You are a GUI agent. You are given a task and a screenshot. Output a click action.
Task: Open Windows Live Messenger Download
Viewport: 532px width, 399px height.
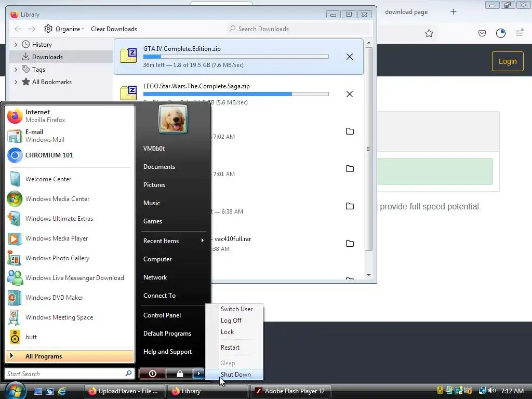pos(70,277)
